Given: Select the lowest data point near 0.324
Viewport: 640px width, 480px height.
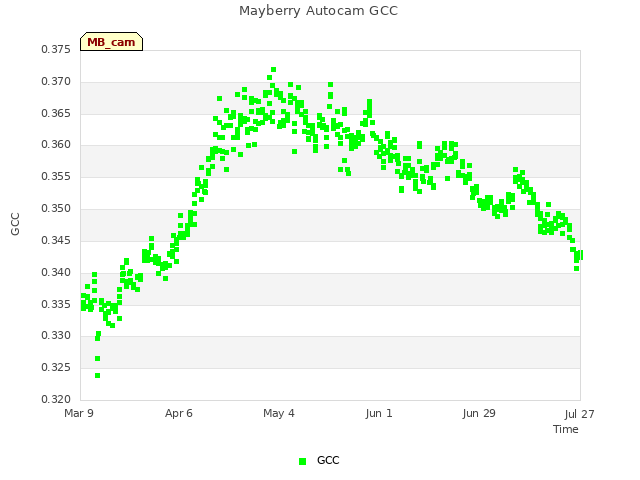Looking at the screenshot, I should point(98,376).
